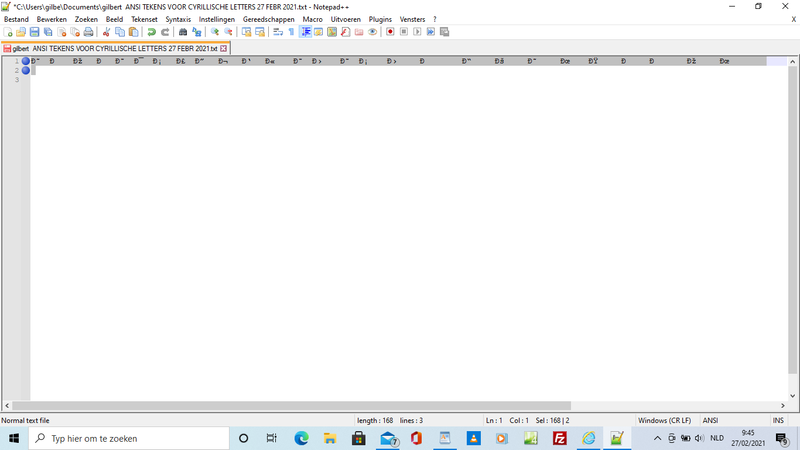Open Folder as Workspace icon
This screenshot has width=800, height=450.
click(359, 32)
